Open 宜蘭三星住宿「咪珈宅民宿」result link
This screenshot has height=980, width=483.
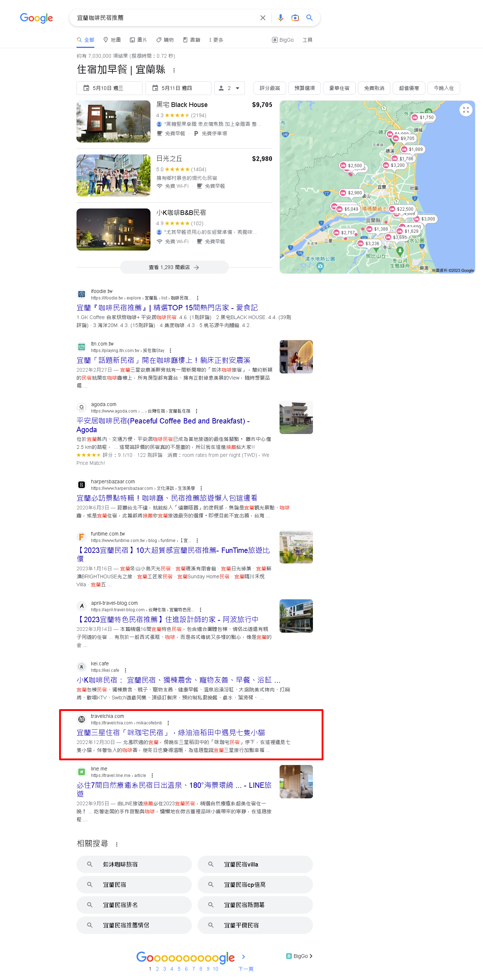click(171, 733)
